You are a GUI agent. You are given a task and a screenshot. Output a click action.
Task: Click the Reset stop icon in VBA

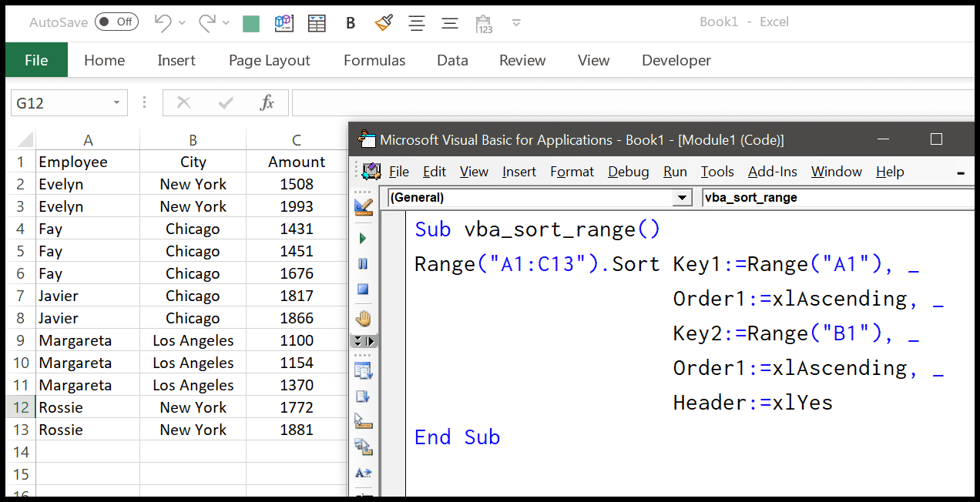(363, 289)
